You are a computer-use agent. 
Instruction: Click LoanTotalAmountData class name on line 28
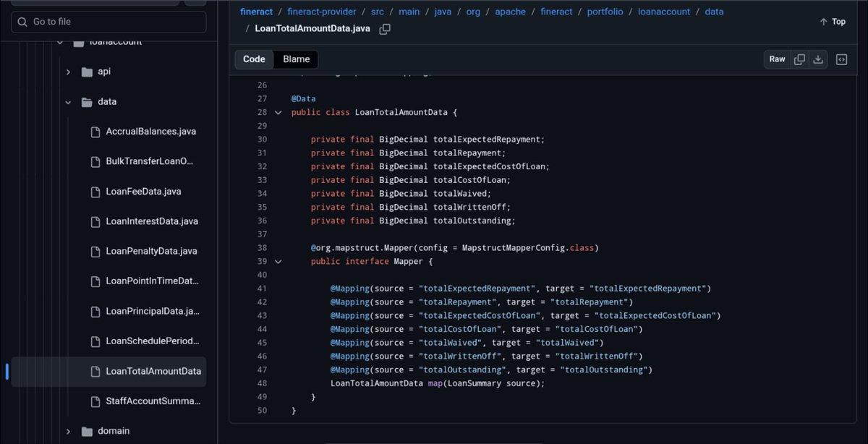tap(401, 112)
